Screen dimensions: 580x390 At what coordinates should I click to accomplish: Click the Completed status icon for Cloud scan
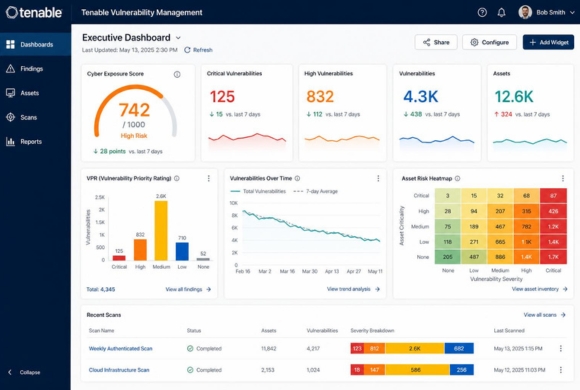point(190,370)
